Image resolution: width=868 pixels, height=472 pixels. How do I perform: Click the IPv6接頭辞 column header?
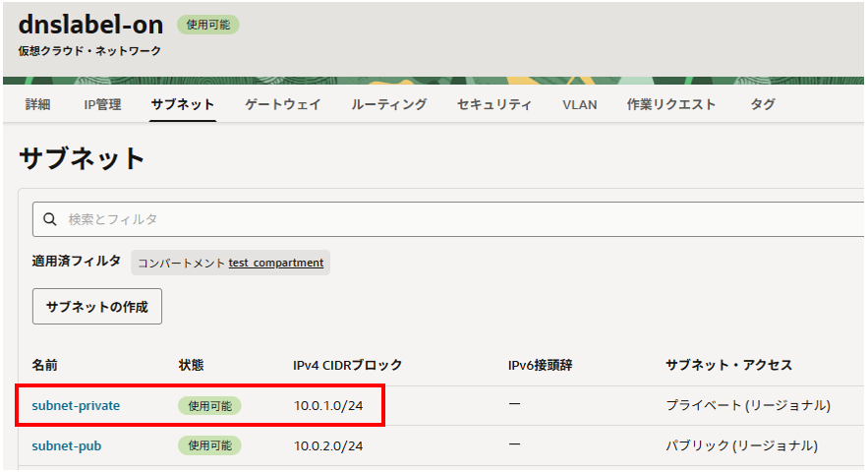click(x=540, y=365)
